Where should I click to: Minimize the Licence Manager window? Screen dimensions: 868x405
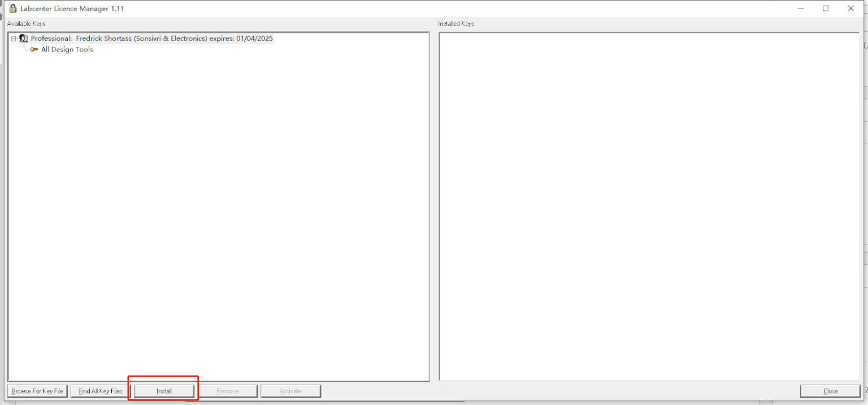tap(801, 8)
